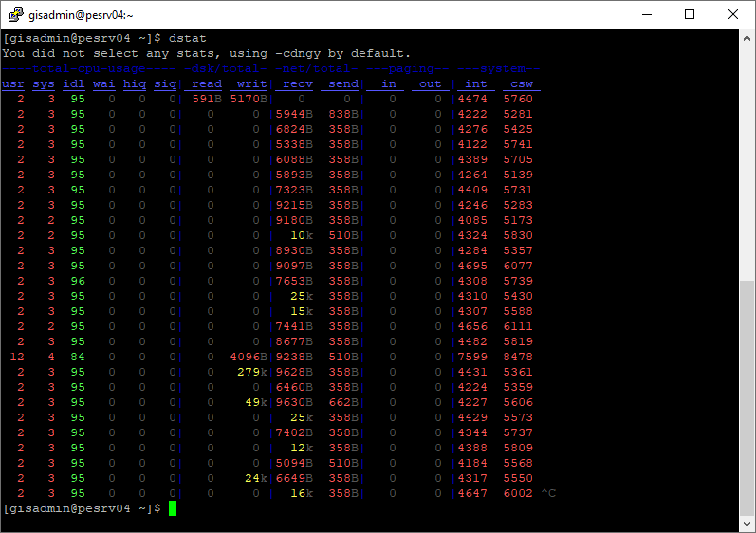756x533 pixels.
Task: Click the '6077' csw value
Action: 518,266
